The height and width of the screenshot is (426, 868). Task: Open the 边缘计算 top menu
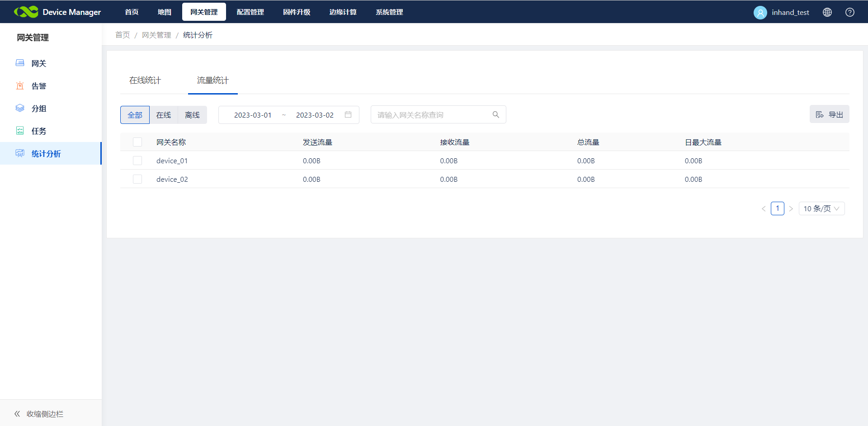tap(343, 12)
